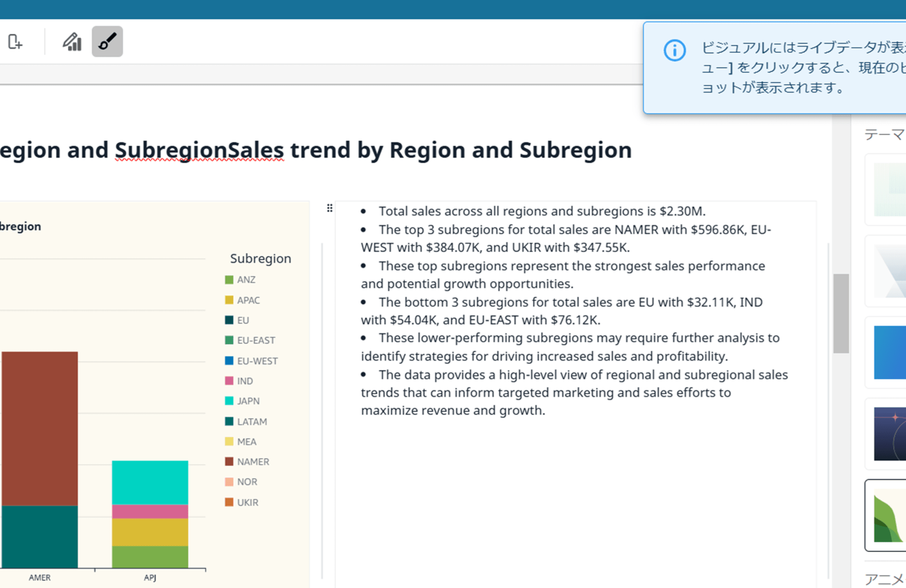Click EU-WEST legend entry
Image resolution: width=906 pixels, height=588 pixels.
[x=251, y=361]
